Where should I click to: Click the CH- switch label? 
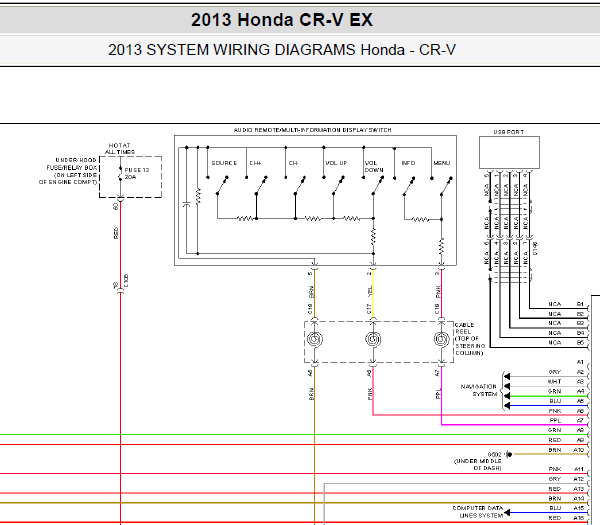tap(293, 163)
